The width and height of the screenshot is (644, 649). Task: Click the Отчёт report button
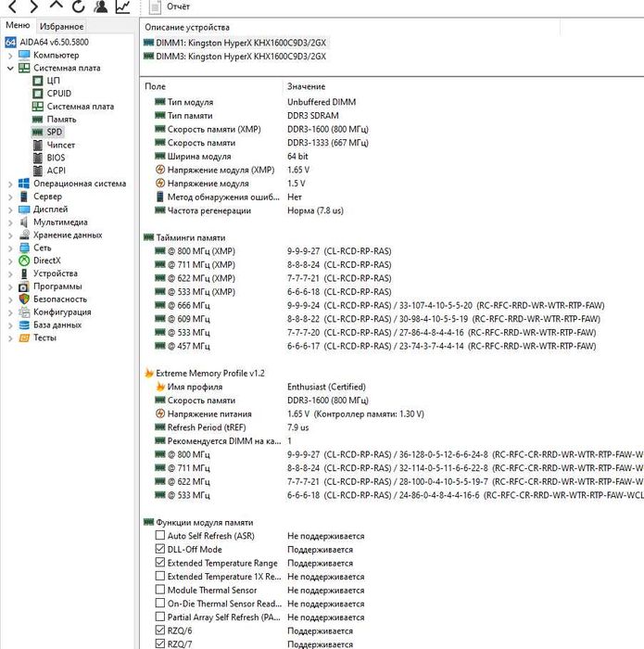(170, 6)
